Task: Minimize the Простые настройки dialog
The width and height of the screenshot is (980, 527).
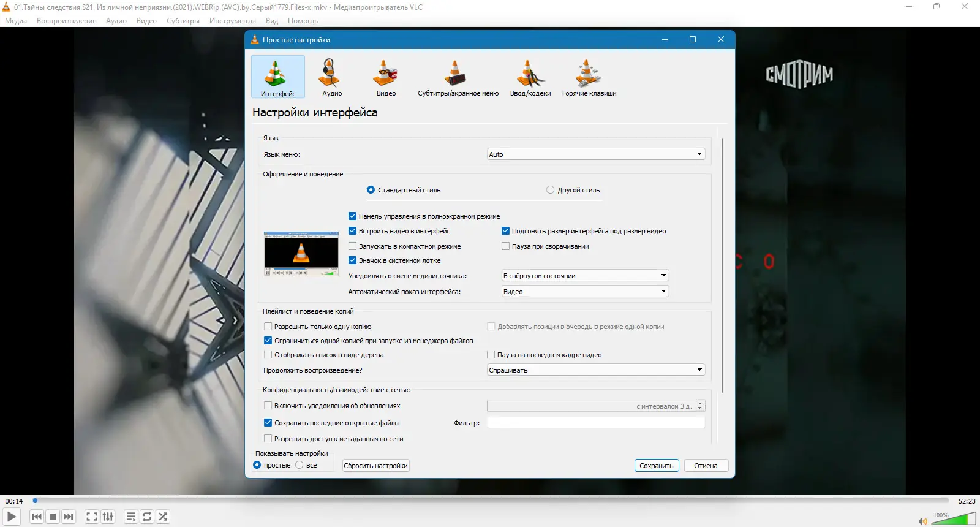Action: coord(665,39)
